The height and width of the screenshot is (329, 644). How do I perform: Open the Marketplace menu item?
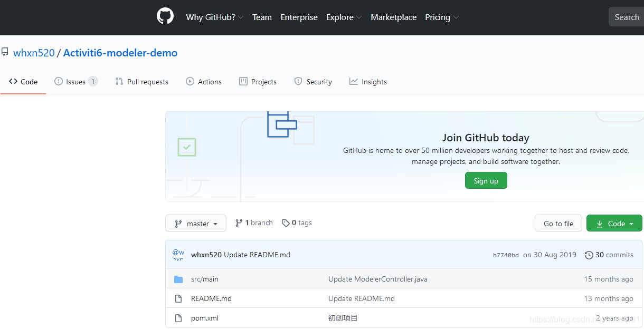(393, 17)
